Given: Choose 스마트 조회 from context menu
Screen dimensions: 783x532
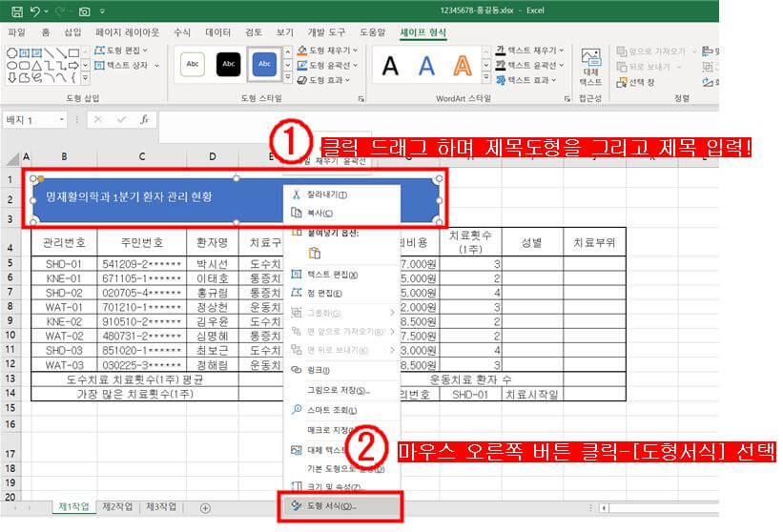Looking at the screenshot, I should tap(341, 410).
